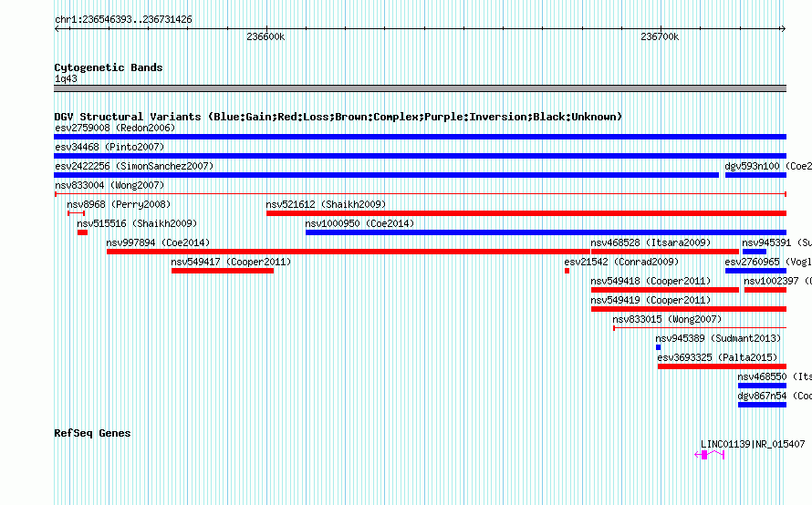Select the nsv1002397 red bar

point(765,290)
